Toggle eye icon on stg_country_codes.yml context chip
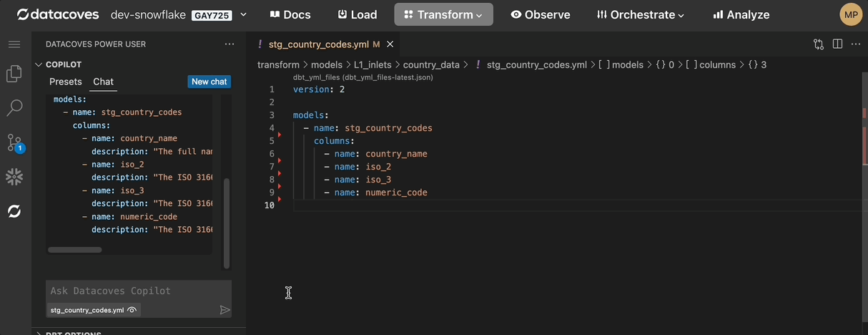The height and width of the screenshot is (335, 868). click(132, 311)
